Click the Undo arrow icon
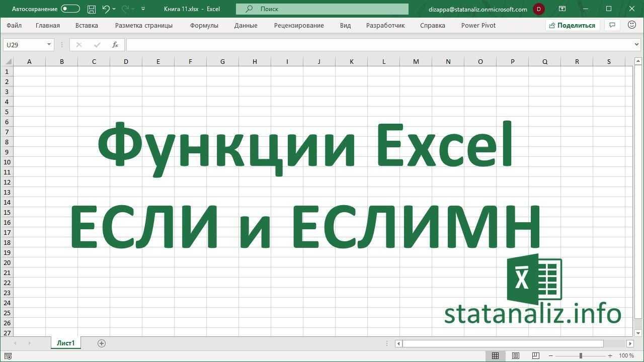The image size is (644, 362). [106, 9]
